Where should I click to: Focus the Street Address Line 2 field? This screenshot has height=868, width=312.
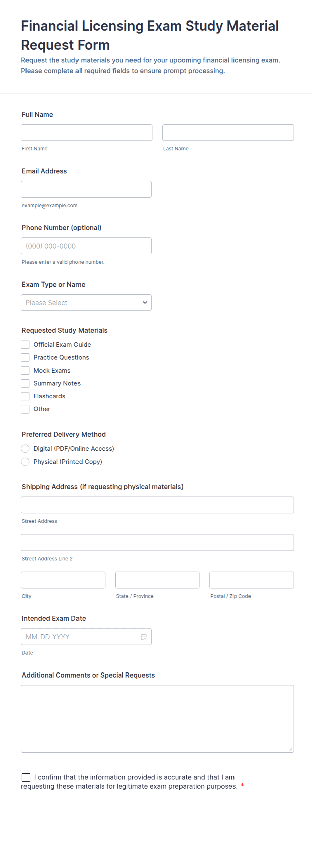tap(157, 542)
